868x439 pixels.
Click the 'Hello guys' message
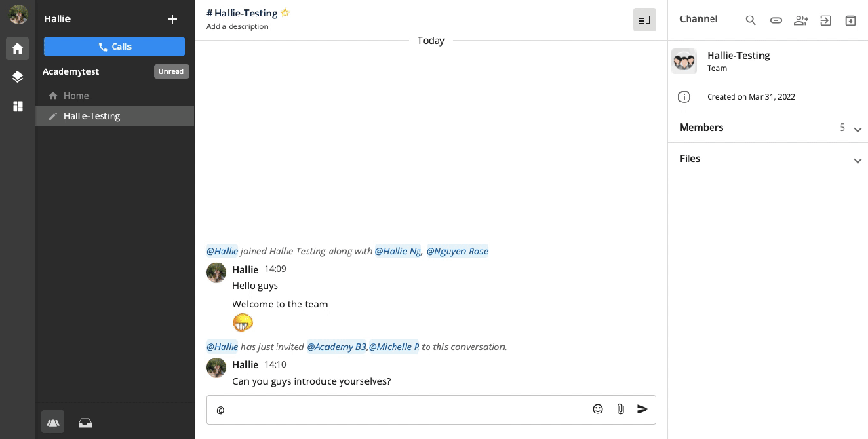tap(255, 286)
